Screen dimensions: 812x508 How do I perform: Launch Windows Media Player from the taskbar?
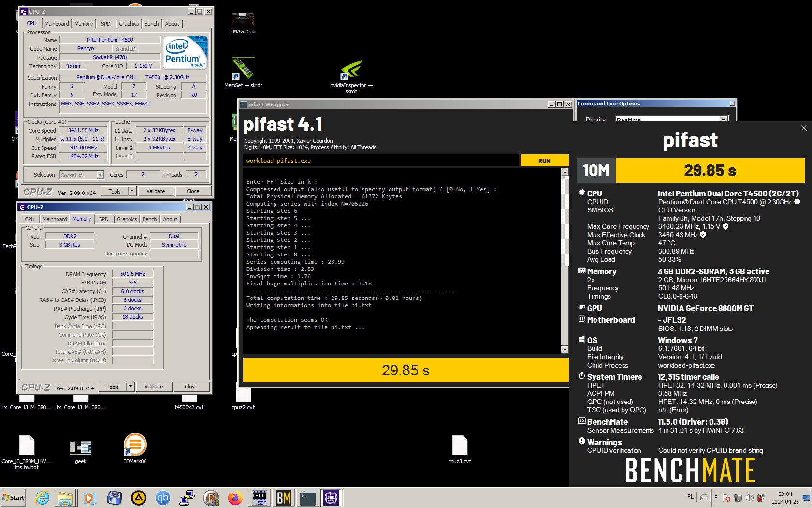(89, 497)
